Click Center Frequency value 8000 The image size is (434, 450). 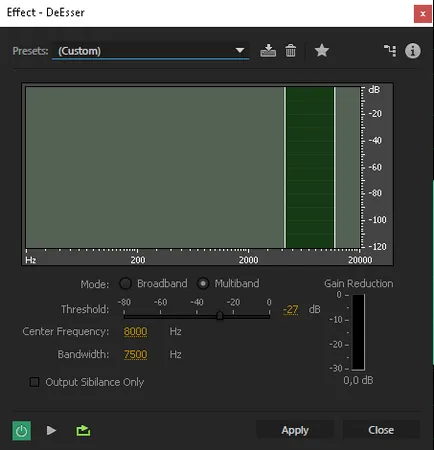tap(135, 331)
